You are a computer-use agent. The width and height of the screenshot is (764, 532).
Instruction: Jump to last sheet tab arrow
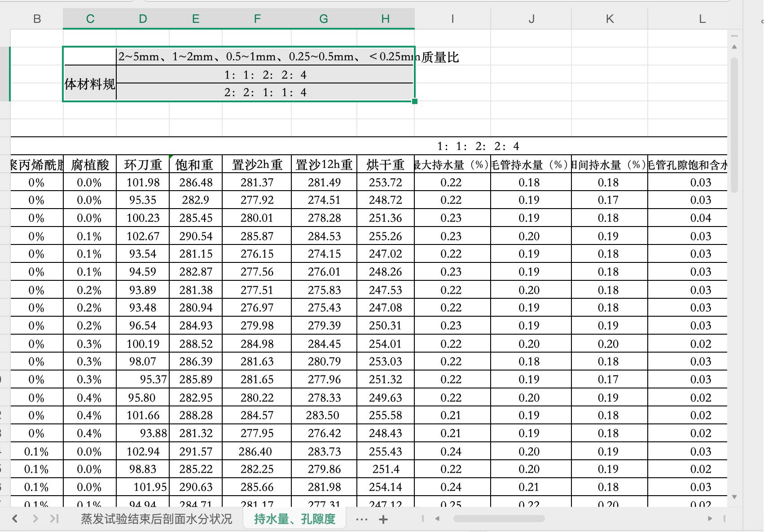(x=54, y=519)
